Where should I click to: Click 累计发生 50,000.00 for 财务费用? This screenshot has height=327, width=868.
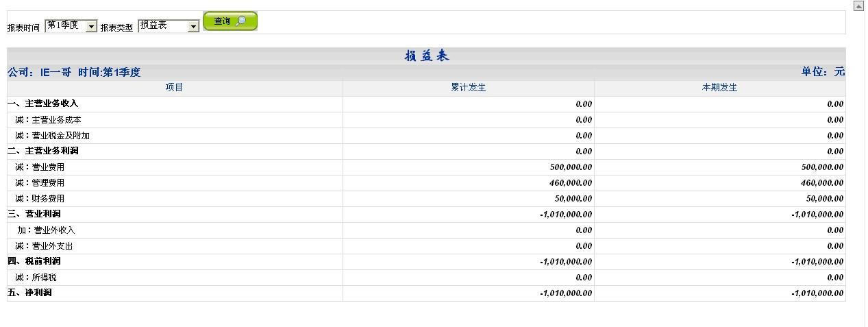click(573, 198)
